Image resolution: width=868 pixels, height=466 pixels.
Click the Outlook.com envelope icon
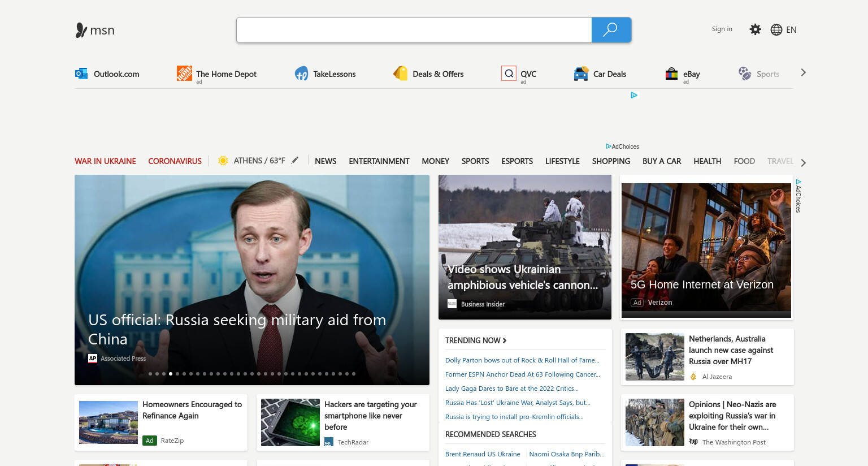(81, 74)
